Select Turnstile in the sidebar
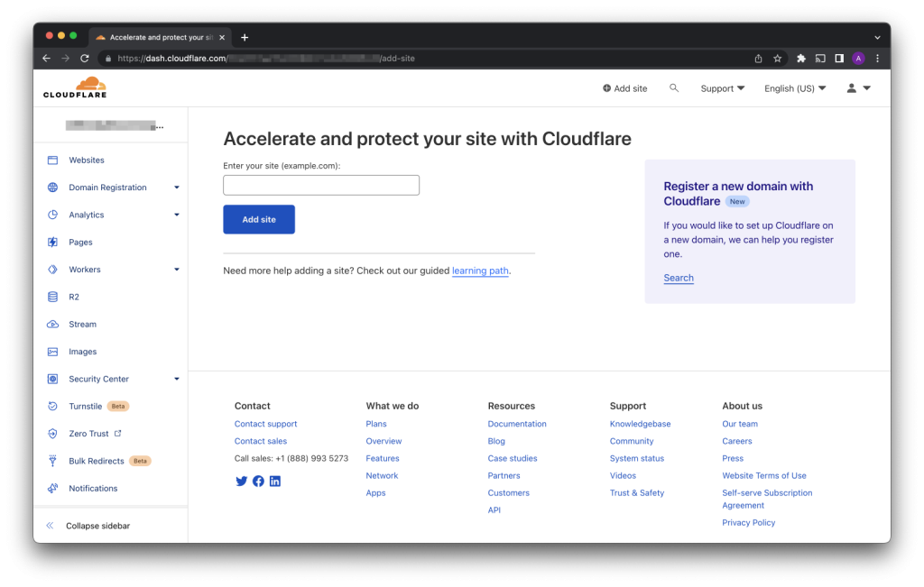The width and height of the screenshot is (924, 587). tap(86, 407)
